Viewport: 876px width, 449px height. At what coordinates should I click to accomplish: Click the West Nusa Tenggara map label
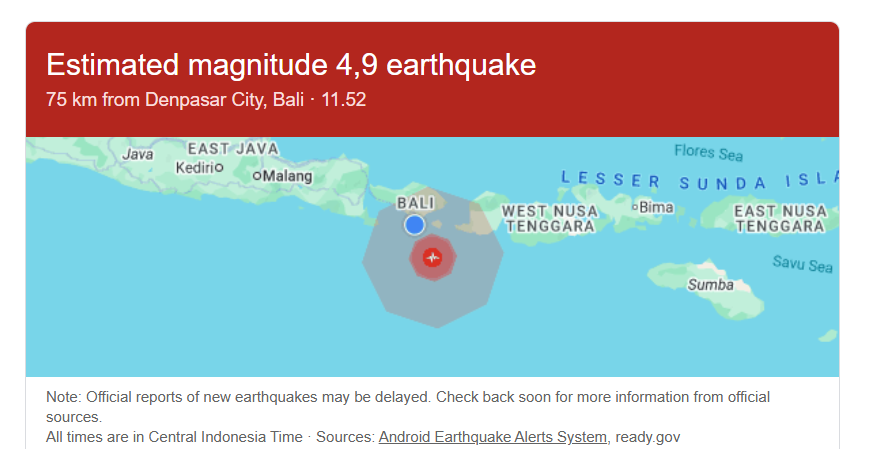point(550,218)
